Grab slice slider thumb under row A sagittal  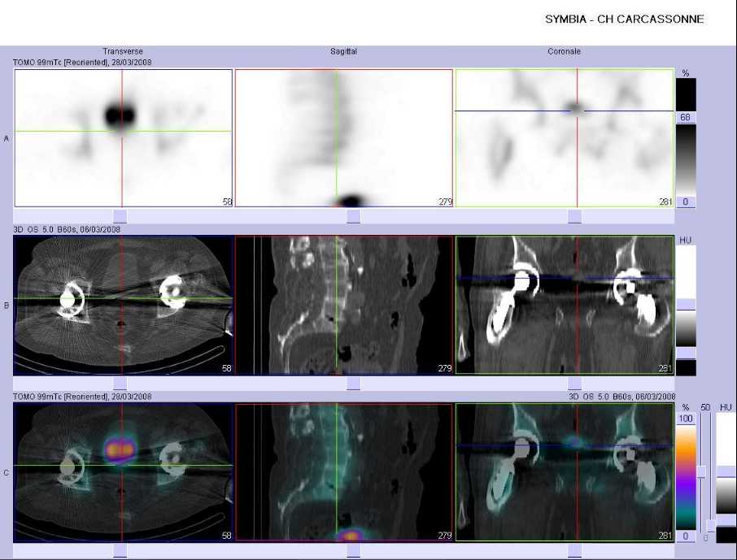coord(354,216)
